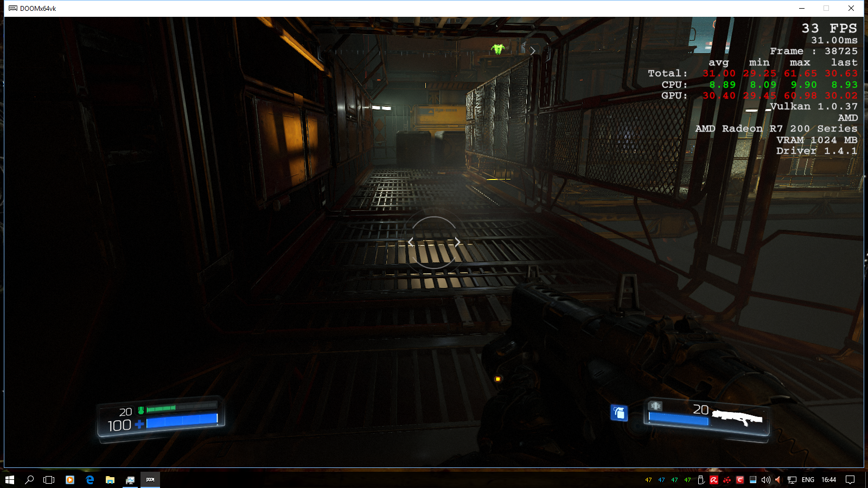Click the circular crosshair in the game view
The image size is (868, 488).
coord(434,242)
